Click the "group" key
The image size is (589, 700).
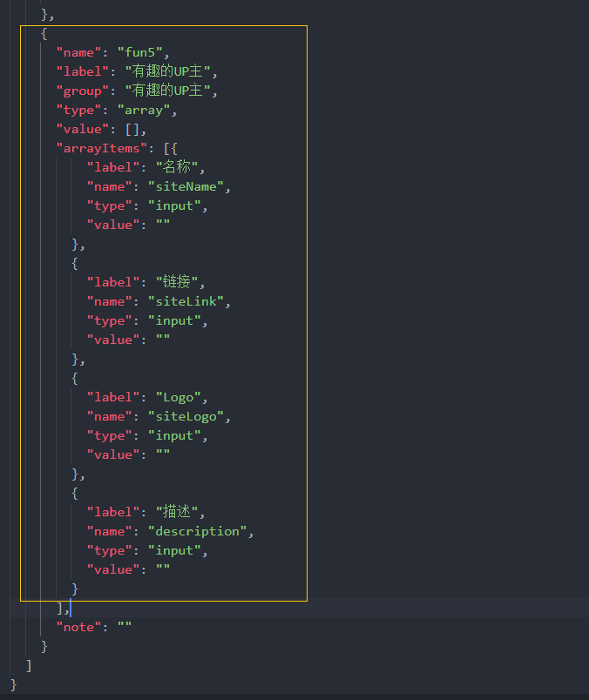pos(83,91)
